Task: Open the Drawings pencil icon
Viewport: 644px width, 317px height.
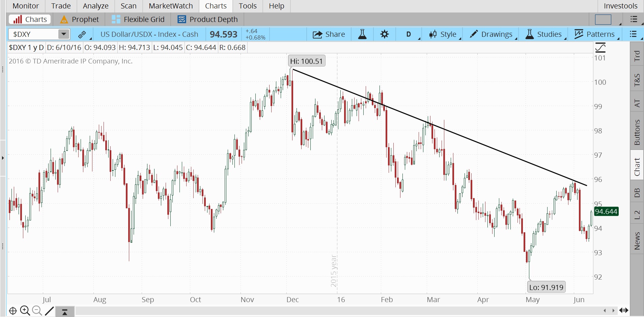Action: pos(475,34)
